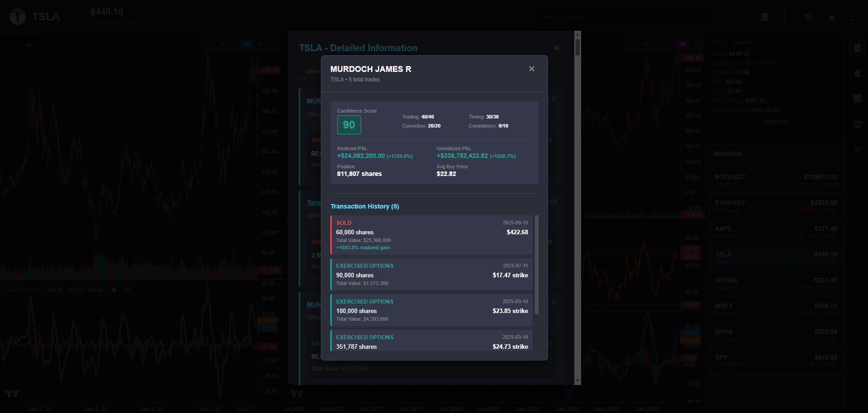Click the detail panel scroll-down arrow
This screenshot has height=413, width=868.
tap(577, 381)
